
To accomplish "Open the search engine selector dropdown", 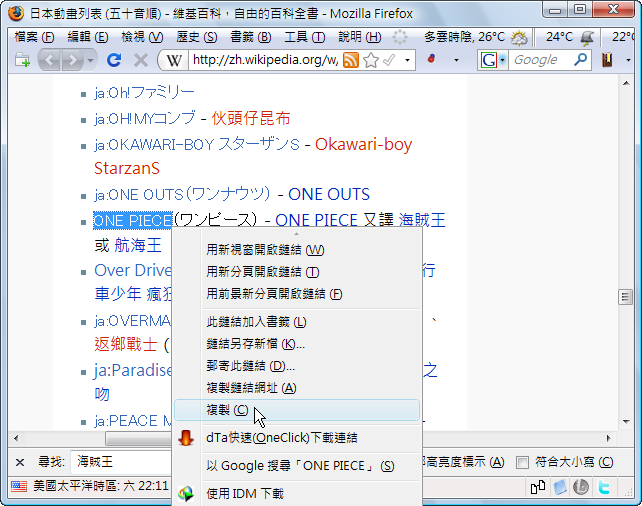I will (x=502, y=61).
